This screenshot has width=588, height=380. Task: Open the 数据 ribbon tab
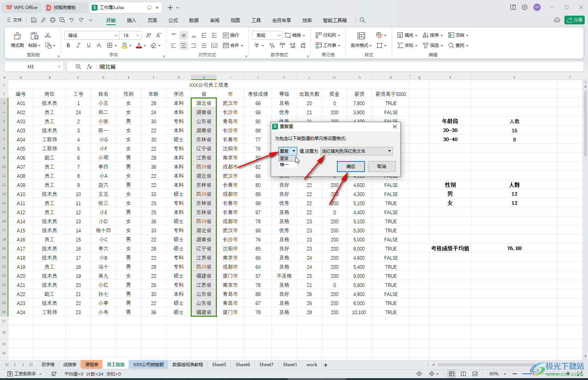pos(194,20)
